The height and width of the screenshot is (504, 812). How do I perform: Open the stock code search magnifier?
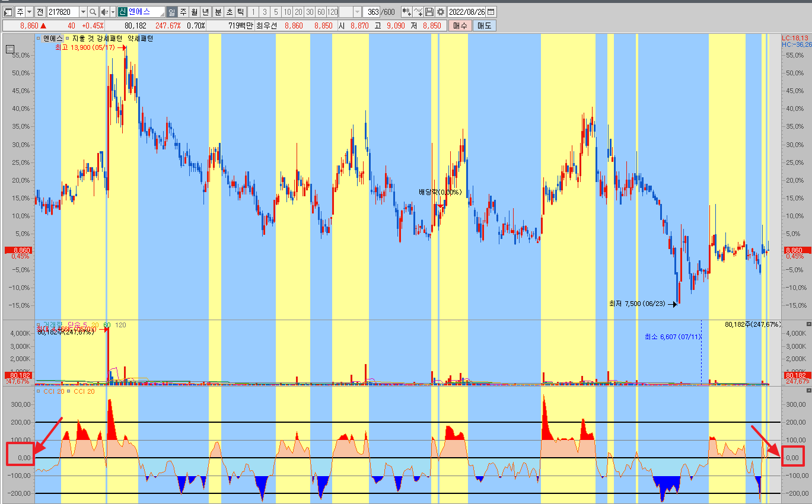(x=93, y=12)
